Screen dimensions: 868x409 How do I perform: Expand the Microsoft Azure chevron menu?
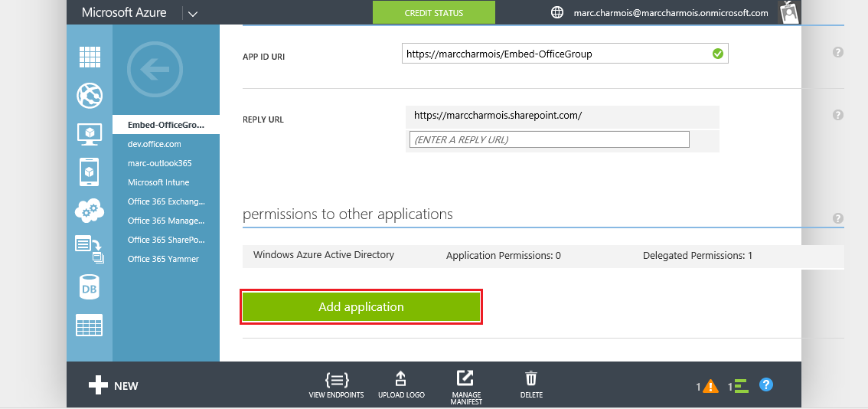coord(193,14)
